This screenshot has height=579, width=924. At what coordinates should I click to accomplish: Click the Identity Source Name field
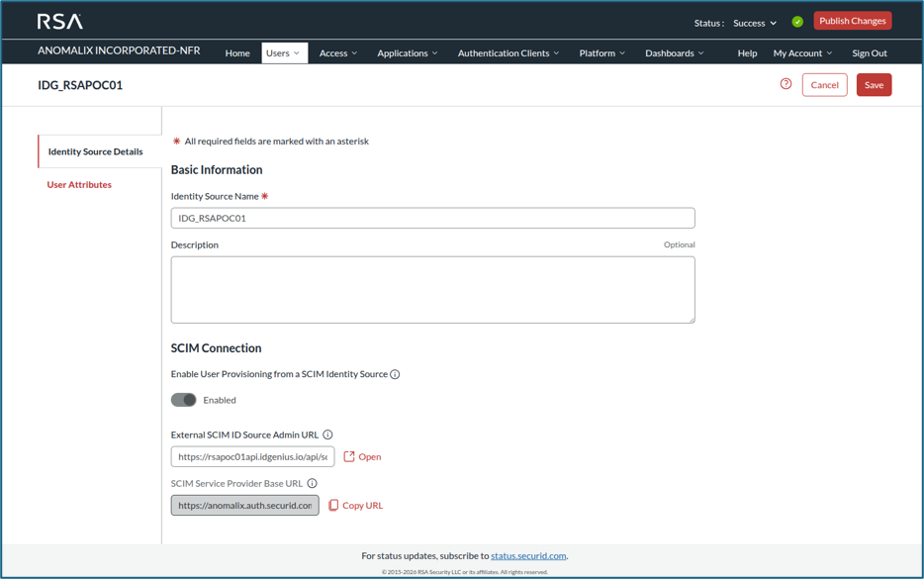pos(432,218)
